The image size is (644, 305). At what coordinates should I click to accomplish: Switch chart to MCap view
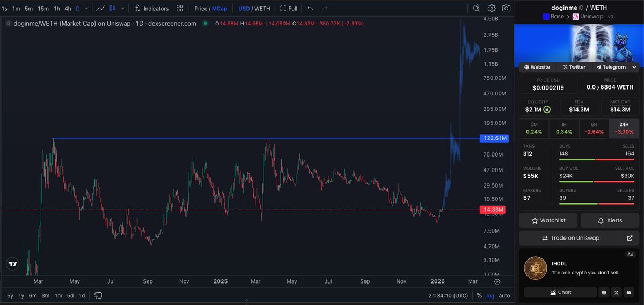pos(219,9)
